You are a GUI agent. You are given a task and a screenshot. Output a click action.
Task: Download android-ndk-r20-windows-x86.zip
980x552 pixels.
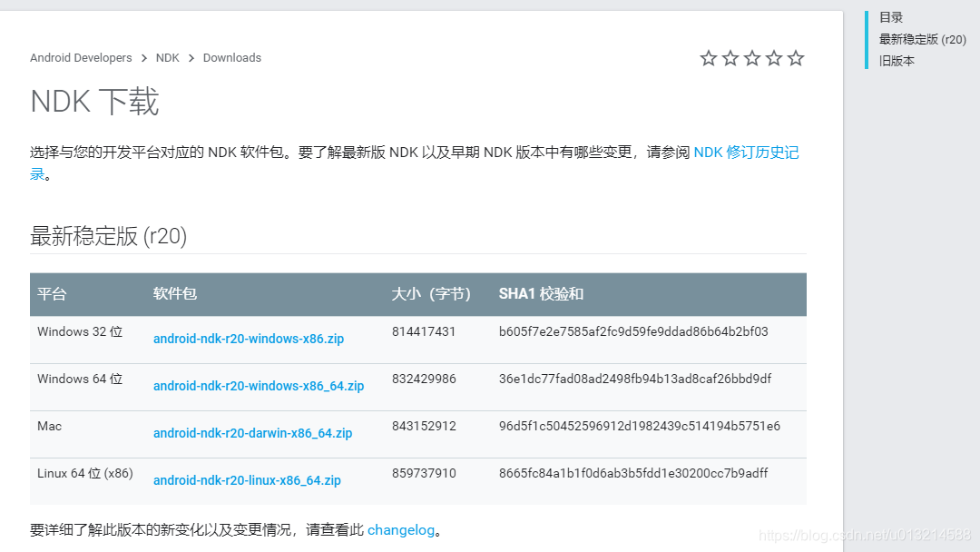point(249,339)
